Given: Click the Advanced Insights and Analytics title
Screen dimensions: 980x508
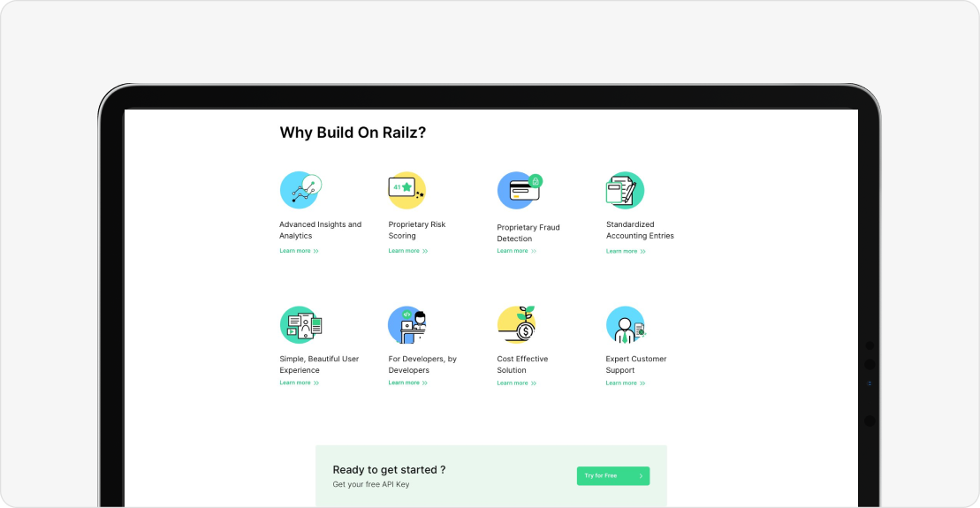Looking at the screenshot, I should tap(321, 230).
